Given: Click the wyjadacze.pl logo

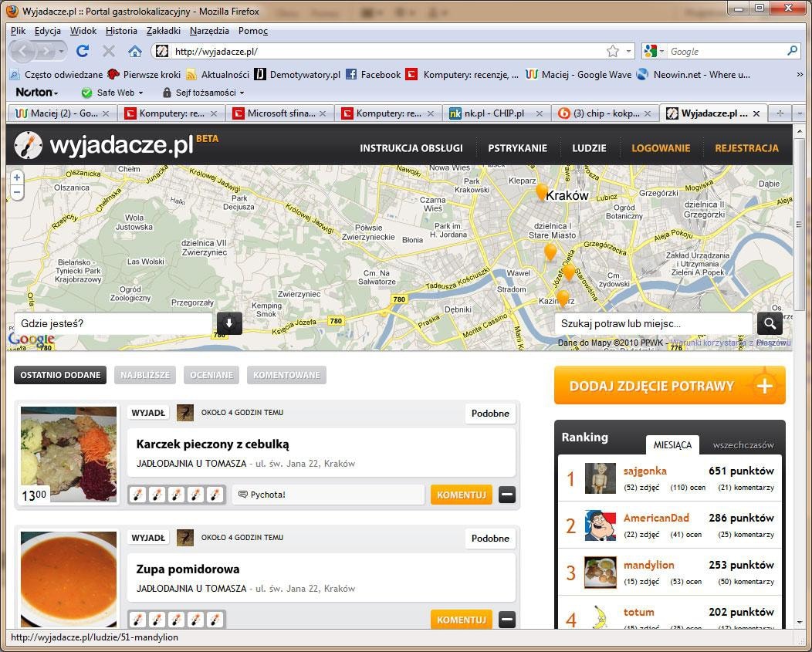Looking at the screenshot, I should click(x=117, y=144).
